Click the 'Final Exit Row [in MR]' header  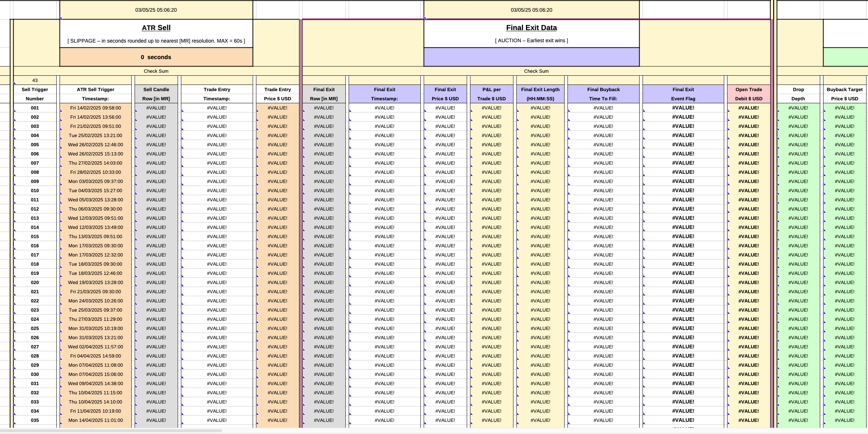(324, 94)
